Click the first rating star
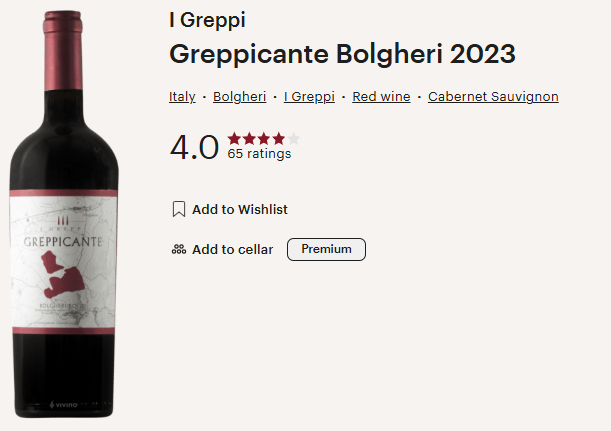The width and height of the screenshot is (611, 431). pyautogui.click(x=234, y=139)
